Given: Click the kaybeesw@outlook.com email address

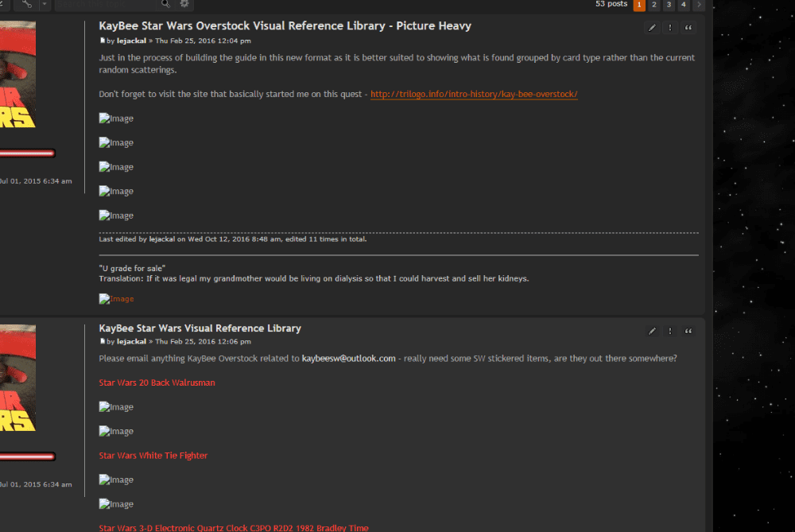Looking at the screenshot, I should 348,358.
